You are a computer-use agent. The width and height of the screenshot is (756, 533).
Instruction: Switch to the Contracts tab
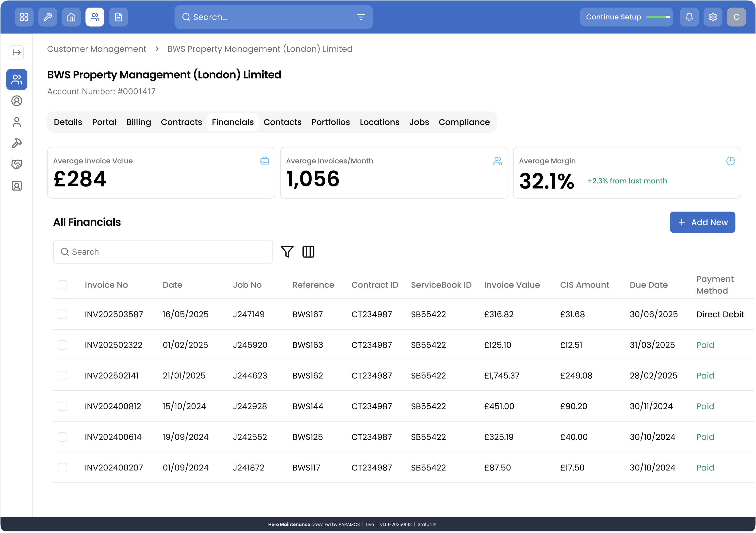181,122
